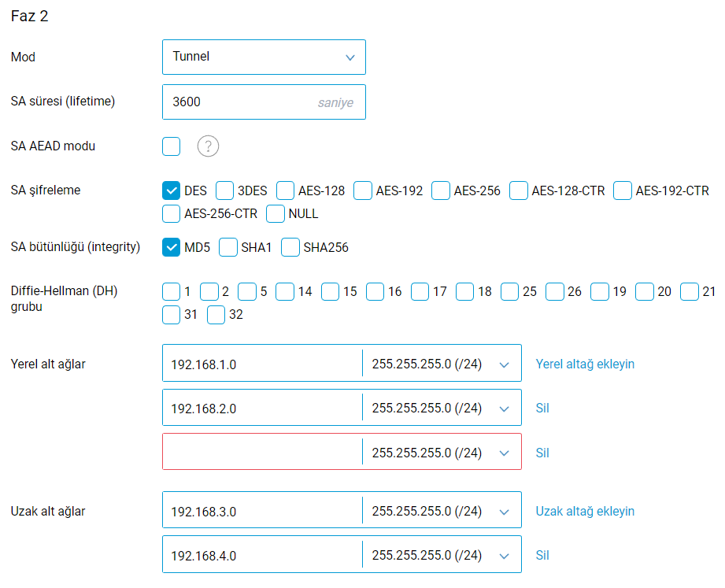Focus the empty local subnet address field
The image size is (725, 588).
pos(261,453)
